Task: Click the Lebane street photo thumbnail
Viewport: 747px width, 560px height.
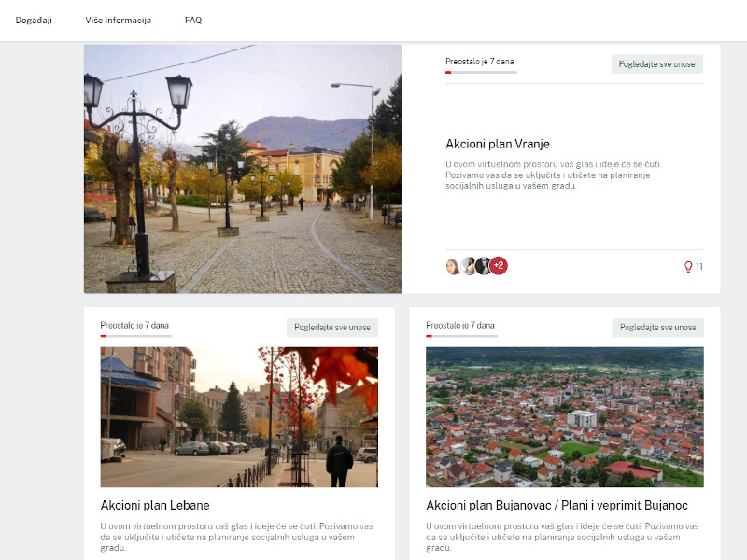Action: [239, 417]
